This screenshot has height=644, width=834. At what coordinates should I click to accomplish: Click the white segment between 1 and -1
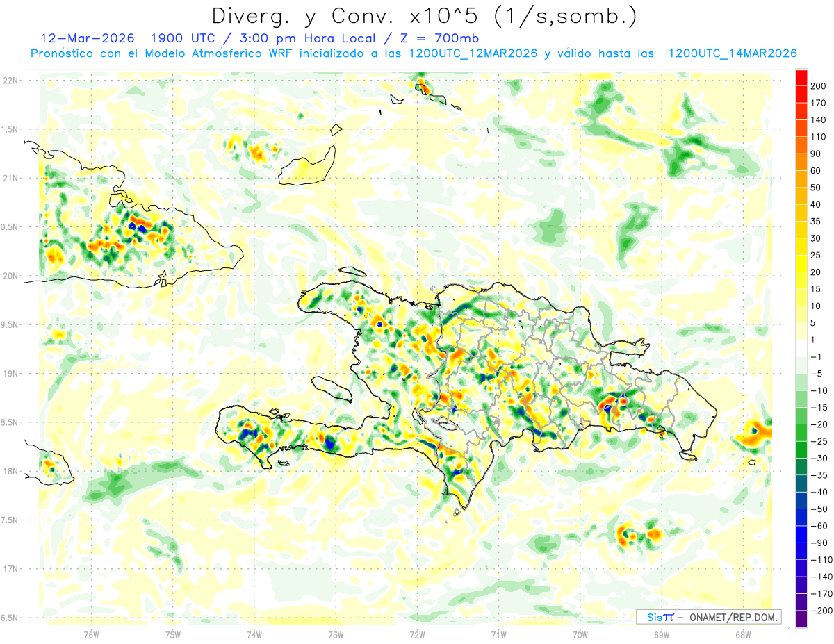click(x=801, y=349)
